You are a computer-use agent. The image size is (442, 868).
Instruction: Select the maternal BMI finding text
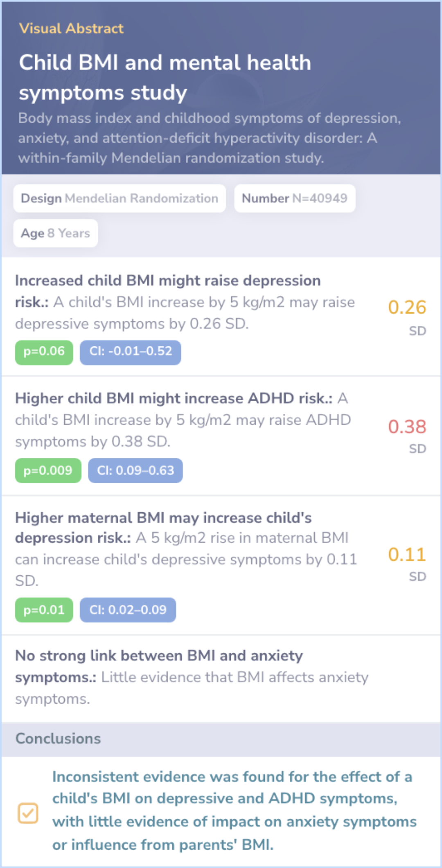click(x=186, y=548)
